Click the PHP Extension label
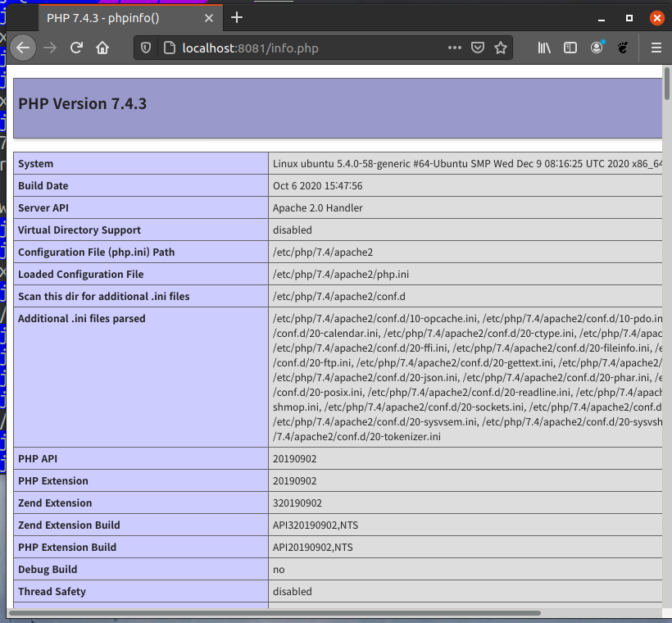Viewport: 672px width, 623px height. click(53, 481)
